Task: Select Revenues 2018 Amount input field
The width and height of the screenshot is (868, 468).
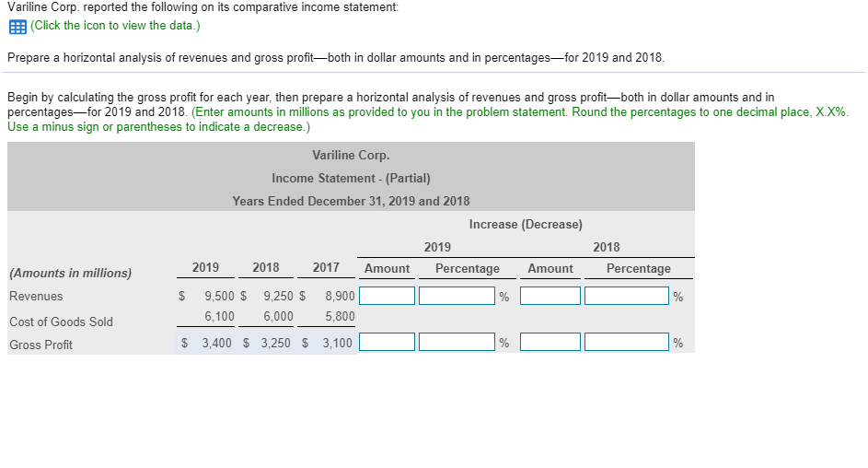Action: pos(550,296)
